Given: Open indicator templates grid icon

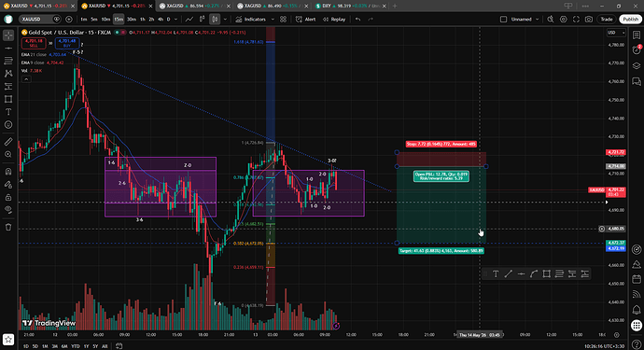Looking at the screenshot, I should pyautogui.click(x=284, y=20).
